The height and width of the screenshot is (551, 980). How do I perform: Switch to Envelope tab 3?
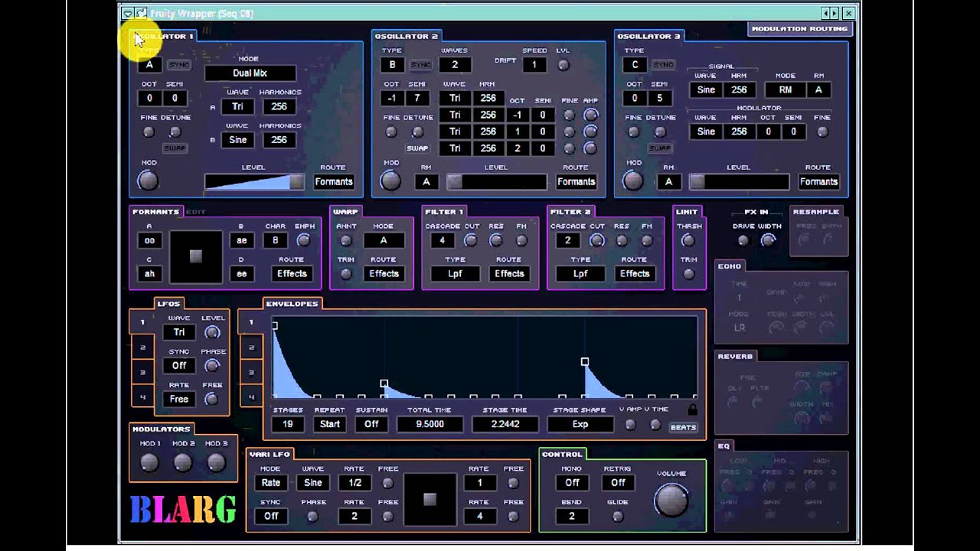pos(251,373)
